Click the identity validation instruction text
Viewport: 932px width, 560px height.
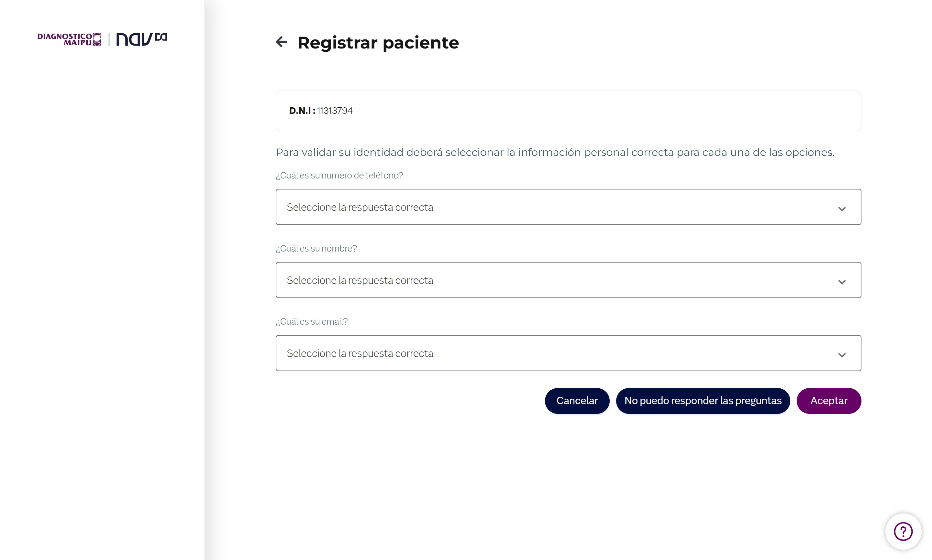[555, 153]
